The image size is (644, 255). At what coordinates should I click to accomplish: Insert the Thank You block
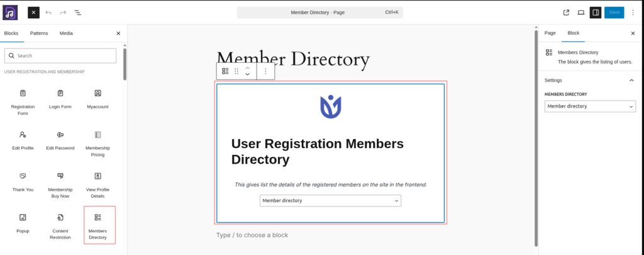tap(23, 182)
